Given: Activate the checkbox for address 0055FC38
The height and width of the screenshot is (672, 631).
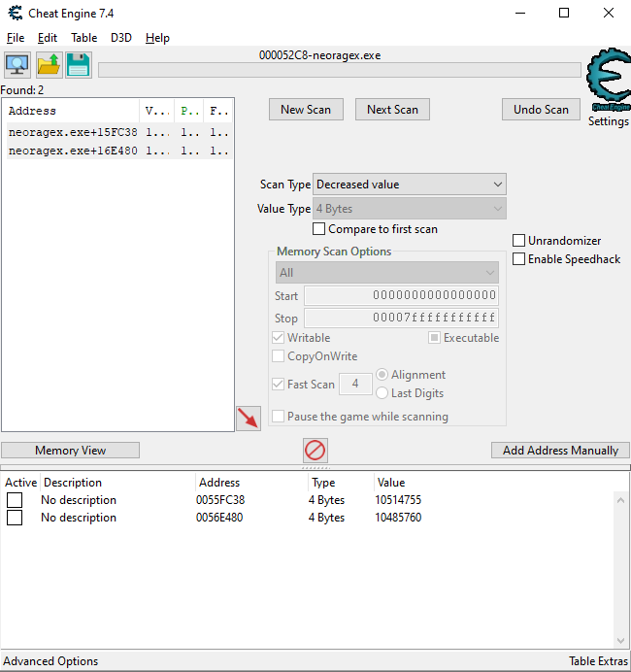Looking at the screenshot, I should coord(15,500).
